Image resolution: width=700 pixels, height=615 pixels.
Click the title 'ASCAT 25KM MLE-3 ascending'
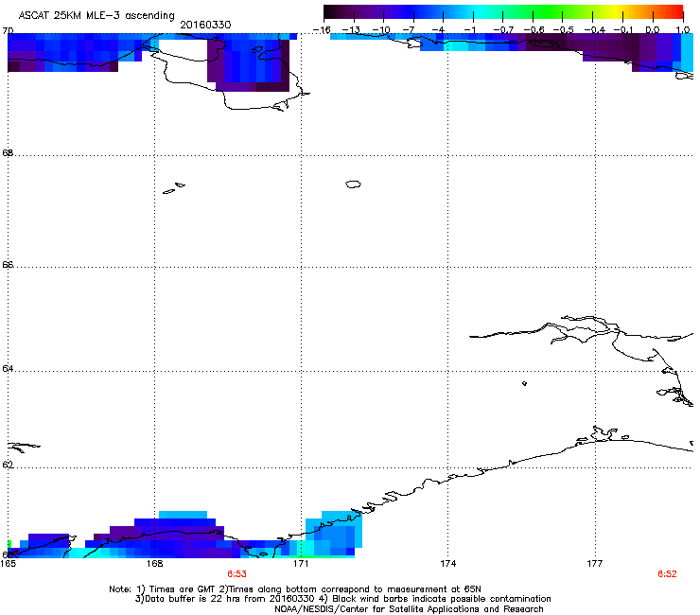(96, 16)
